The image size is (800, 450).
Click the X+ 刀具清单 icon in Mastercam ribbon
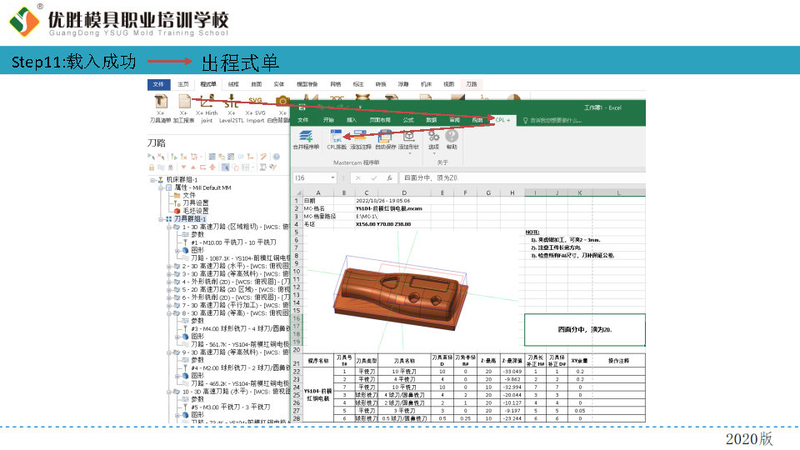coord(160,101)
